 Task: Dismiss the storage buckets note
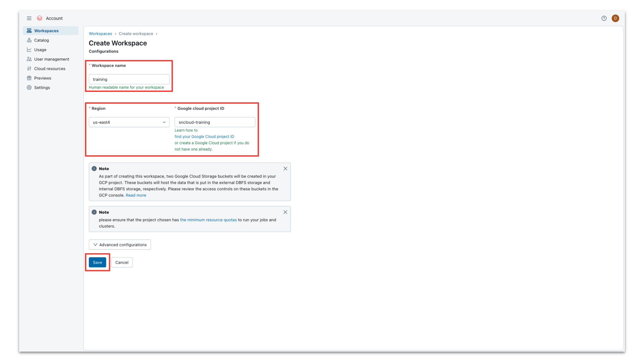point(285,169)
